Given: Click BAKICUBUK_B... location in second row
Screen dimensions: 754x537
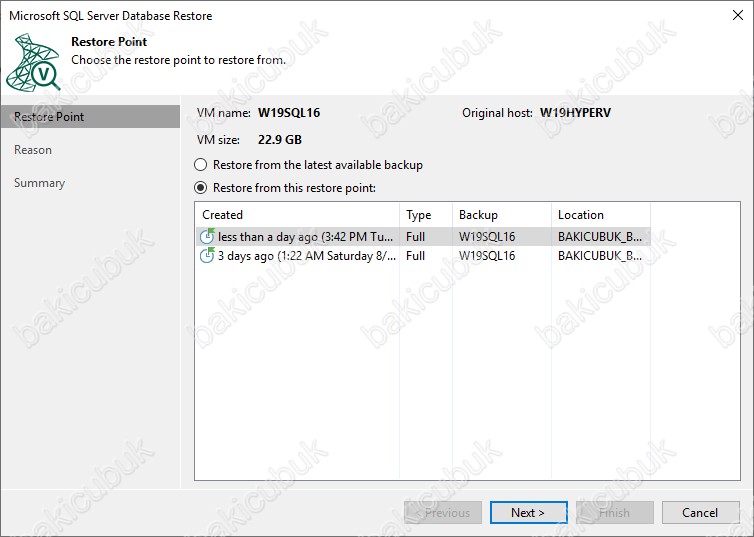Looking at the screenshot, I should click(x=600, y=256).
